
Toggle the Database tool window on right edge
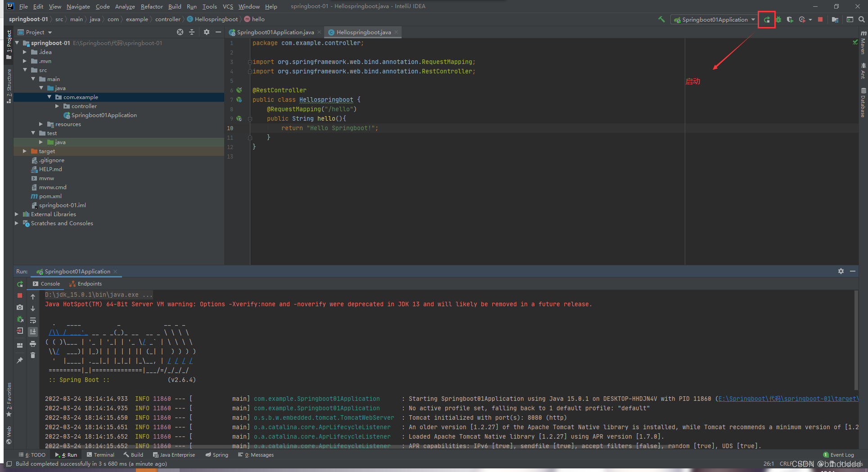point(863,103)
